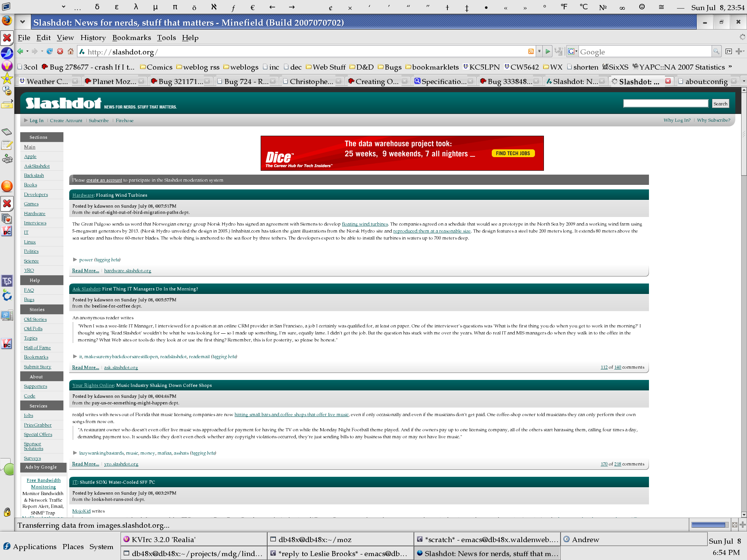Image resolution: width=747 pixels, height=560 pixels.
Task: Click the URL address field
Action: click(305, 51)
